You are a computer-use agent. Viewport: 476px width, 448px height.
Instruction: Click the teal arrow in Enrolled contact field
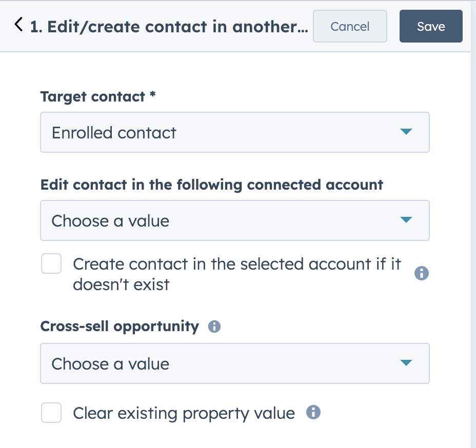[406, 132]
